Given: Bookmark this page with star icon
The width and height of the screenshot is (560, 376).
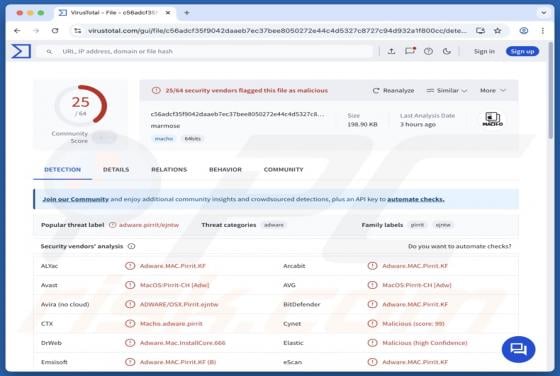Looking at the screenshot, I should coord(498,31).
